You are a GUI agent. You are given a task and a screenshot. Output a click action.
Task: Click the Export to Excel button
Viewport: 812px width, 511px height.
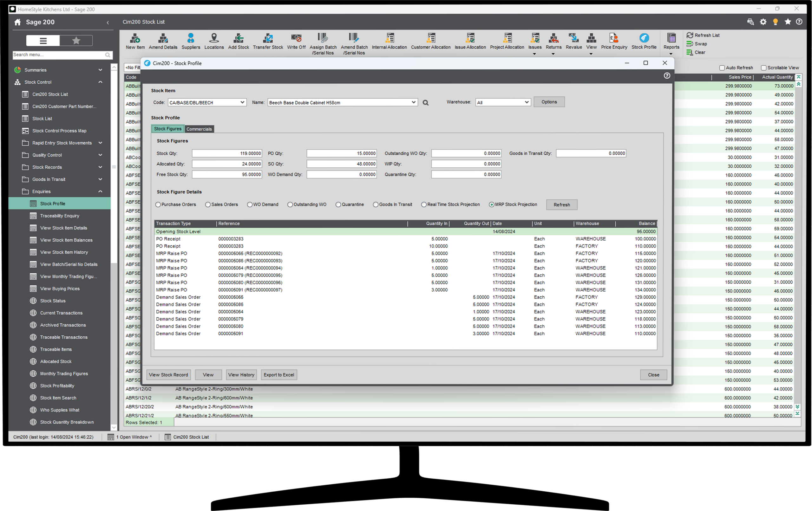[x=278, y=375]
